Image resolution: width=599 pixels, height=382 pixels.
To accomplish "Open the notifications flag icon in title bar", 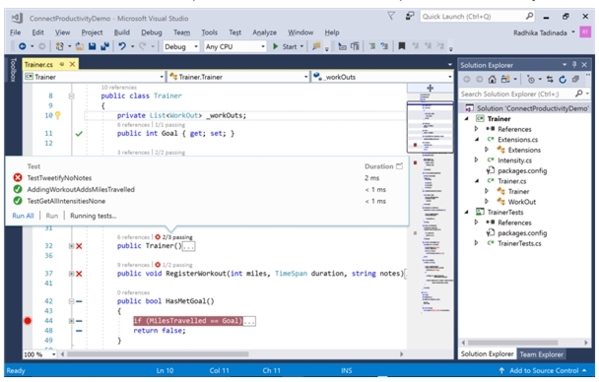I will coord(391,16).
